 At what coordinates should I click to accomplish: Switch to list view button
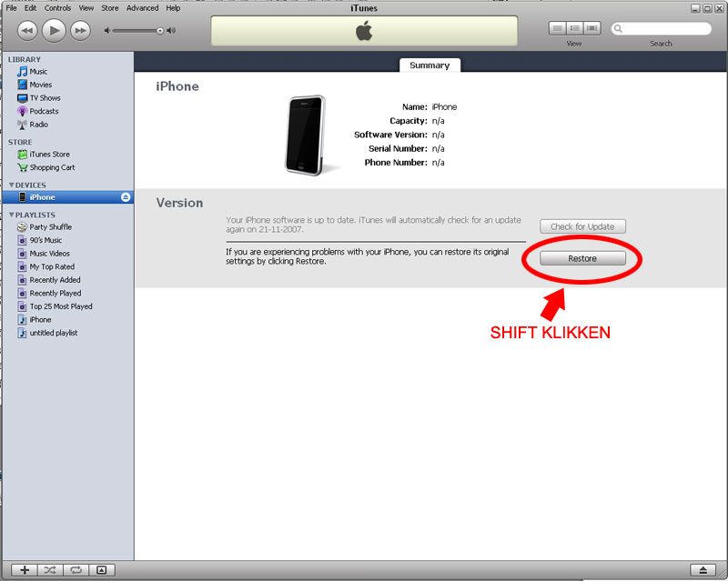point(557,29)
